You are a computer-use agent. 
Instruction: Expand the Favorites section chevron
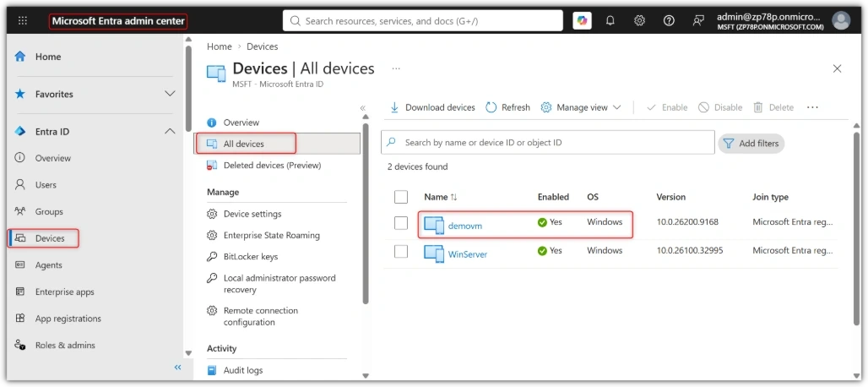coord(170,94)
